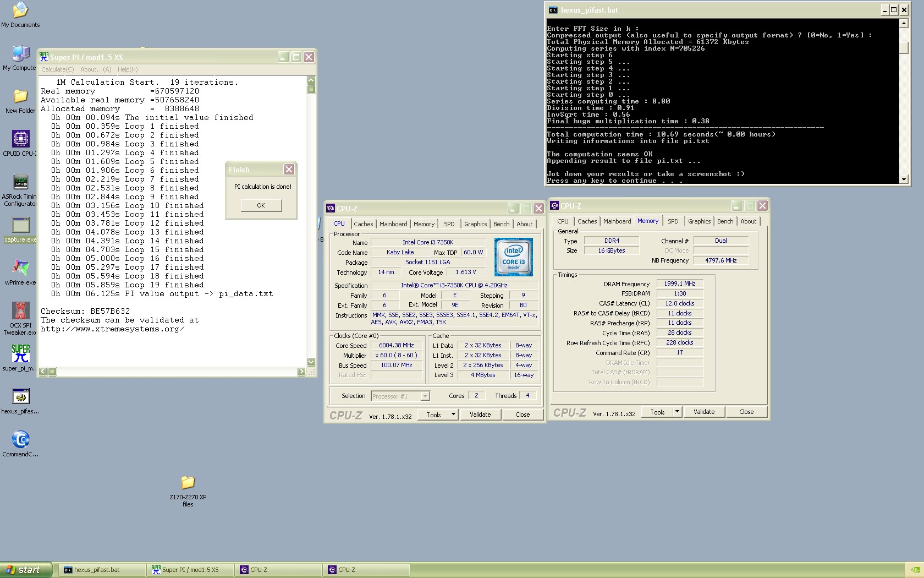Open My Computer desktop icon
Viewport: 924px width, 578px height.
[x=20, y=53]
